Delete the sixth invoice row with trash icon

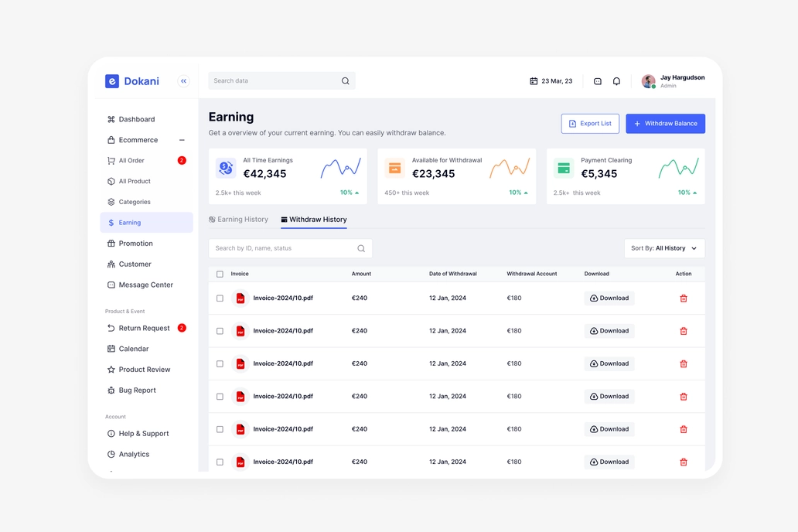point(684,462)
